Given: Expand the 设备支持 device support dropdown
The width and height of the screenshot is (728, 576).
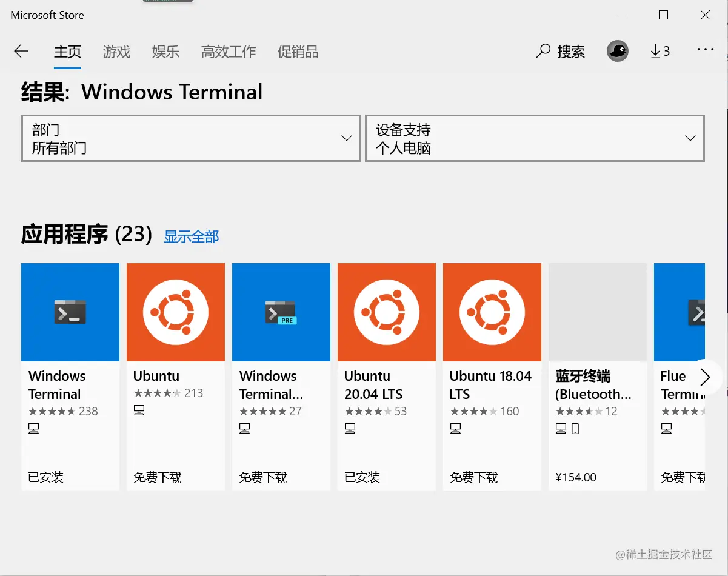Looking at the screenshot, I should point(535,138).
